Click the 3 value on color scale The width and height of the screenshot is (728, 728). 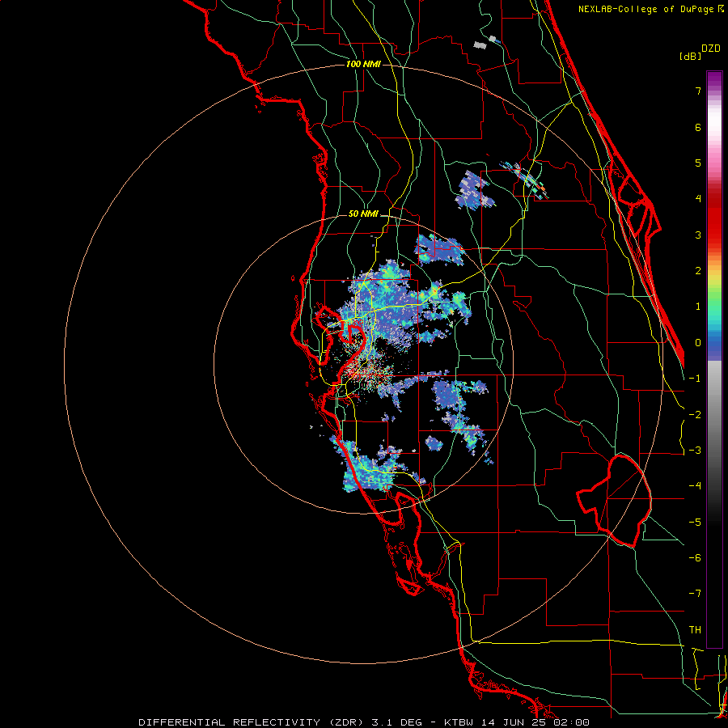(x=698, y=235)
